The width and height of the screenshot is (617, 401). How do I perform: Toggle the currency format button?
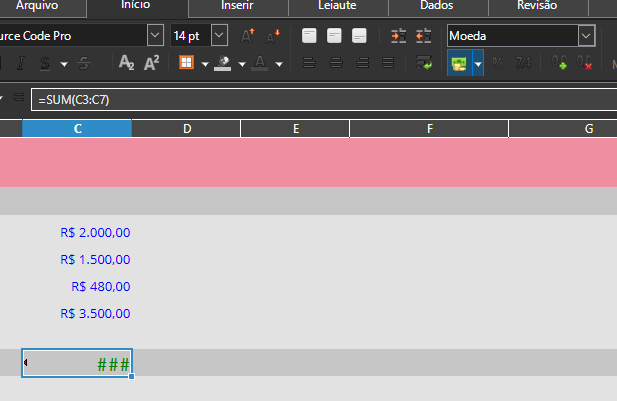[459, 64]
